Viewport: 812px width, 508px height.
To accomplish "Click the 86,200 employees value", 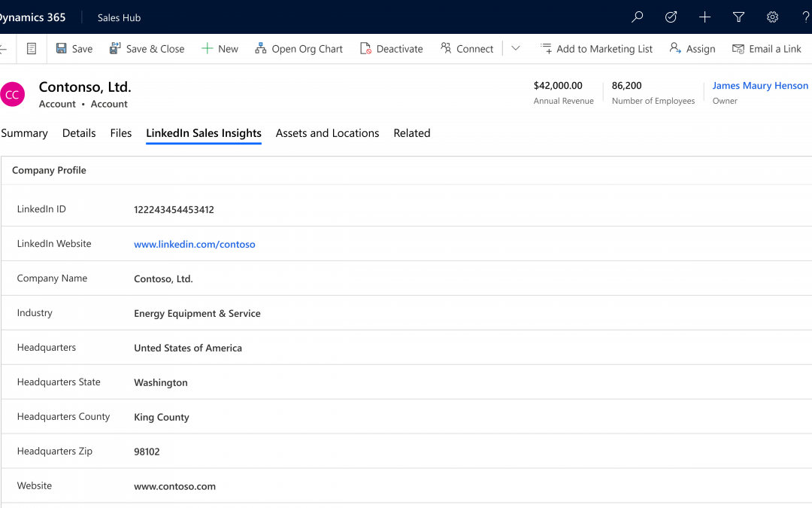I will (x=626, y=86).
